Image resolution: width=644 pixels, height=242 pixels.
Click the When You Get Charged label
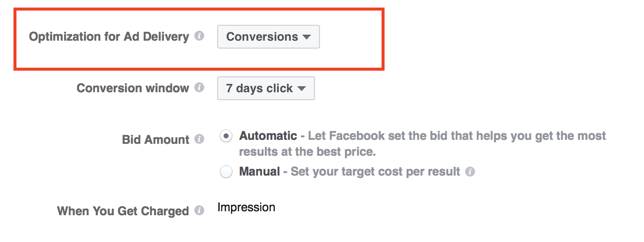(x=123, y=211)
